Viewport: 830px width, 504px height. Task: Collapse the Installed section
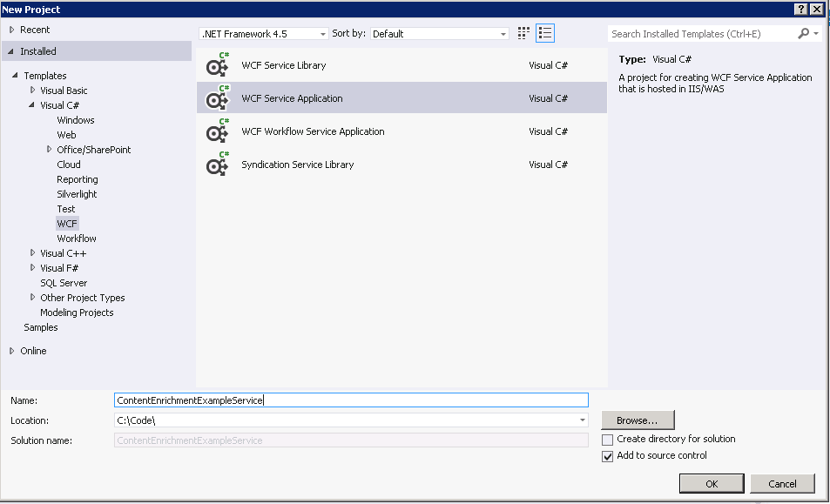pyautogui.click(x=10, y=51)
